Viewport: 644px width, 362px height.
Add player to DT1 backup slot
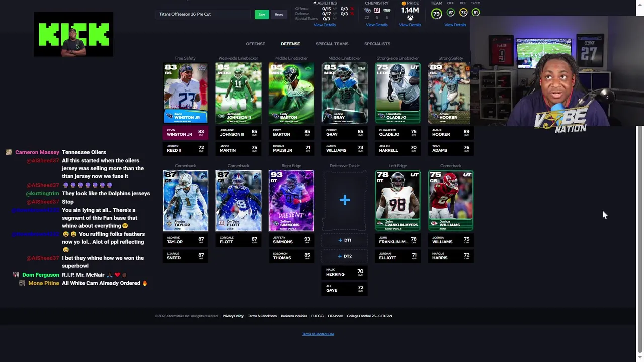pyautogui.click(x=345, y=240)
